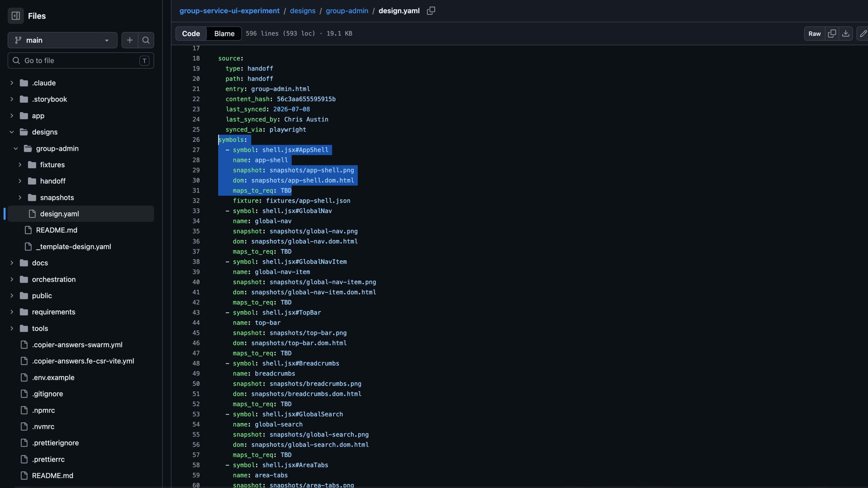
Task: Open the designs breadcrumb link
Action: [303, 11]
